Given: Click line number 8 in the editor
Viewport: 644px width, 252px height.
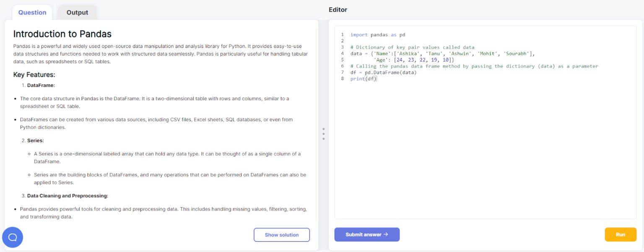Looking at the screenshot, I should [x=342, y=78].
